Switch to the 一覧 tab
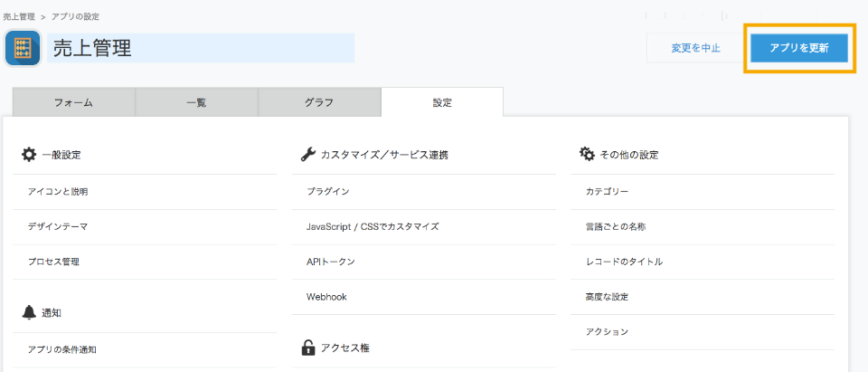This screenshot has height=372, width=868. 196,102
